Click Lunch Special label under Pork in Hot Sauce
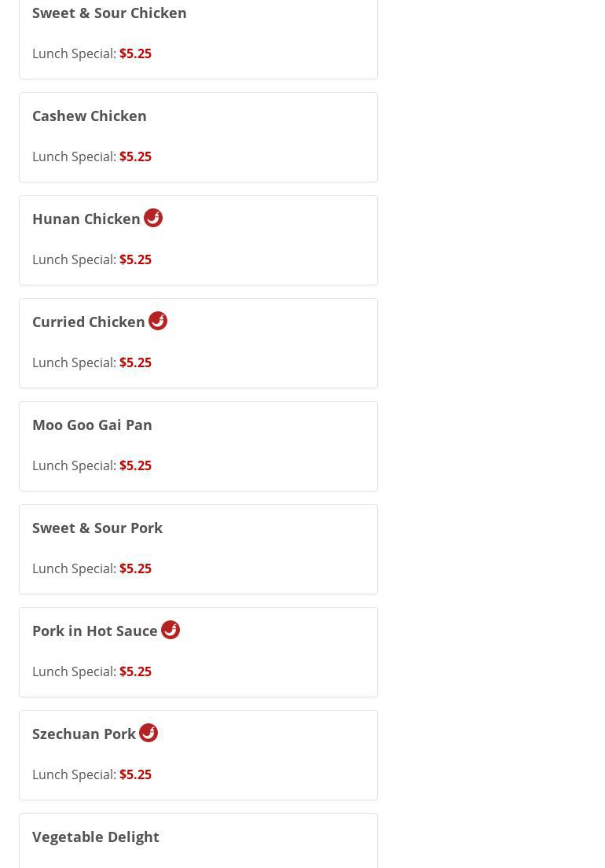This screenshot has width=605, height=868. tap(74, 671)
